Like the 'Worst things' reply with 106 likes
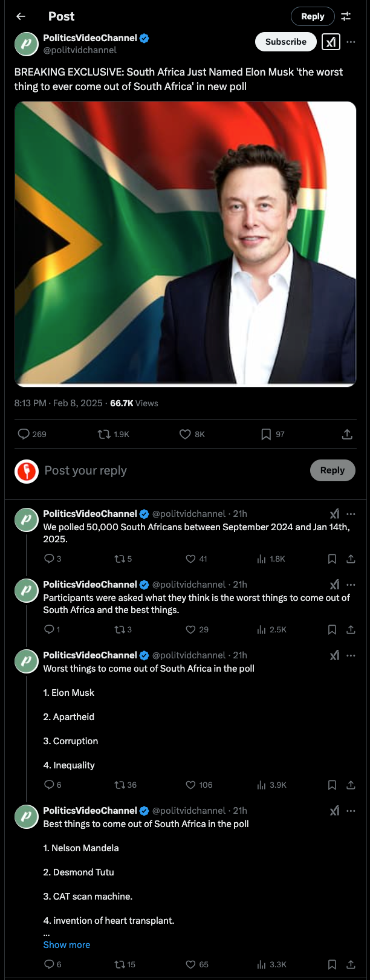This screenshot has width=370, height=980. [191, 785]
